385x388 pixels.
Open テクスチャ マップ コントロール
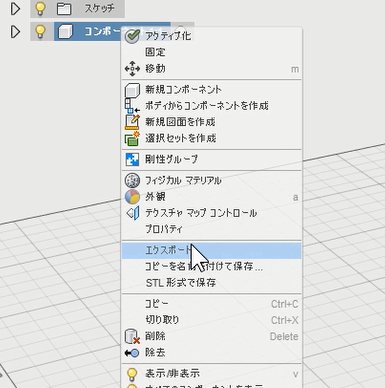[212, 213]
